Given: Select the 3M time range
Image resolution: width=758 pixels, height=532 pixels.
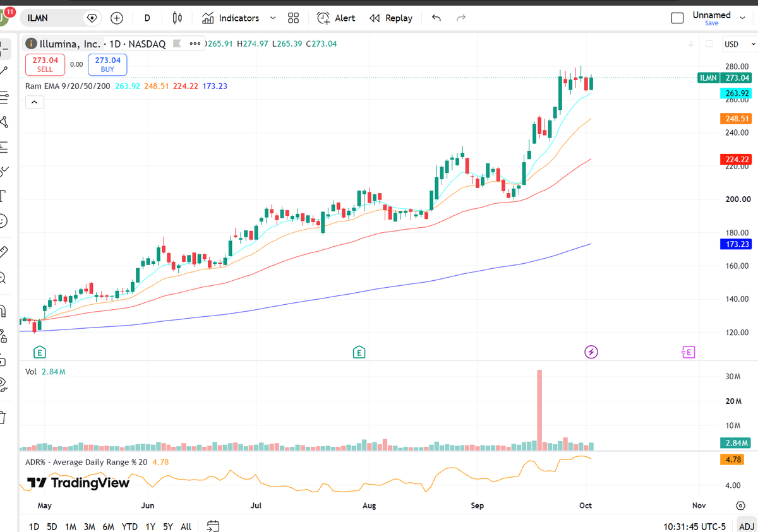Looking at the screenshot, I should pyautogui.click(x=89, y=526).
